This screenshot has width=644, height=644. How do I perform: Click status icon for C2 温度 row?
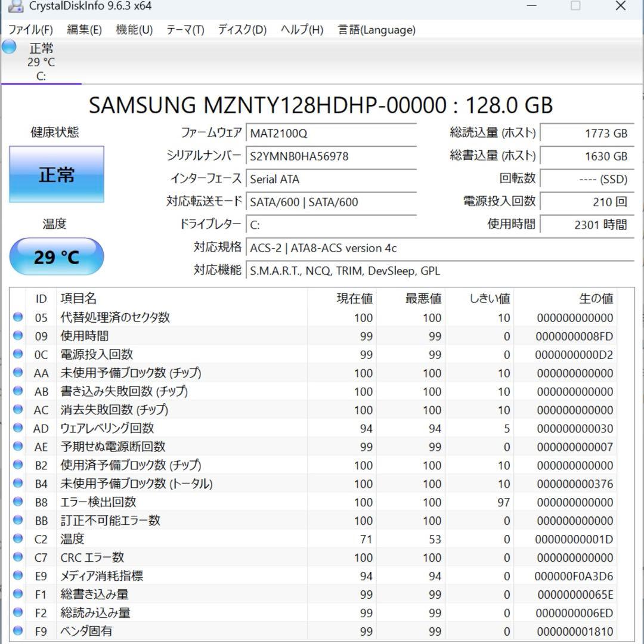pyautogui.click(x=18, y=539)
